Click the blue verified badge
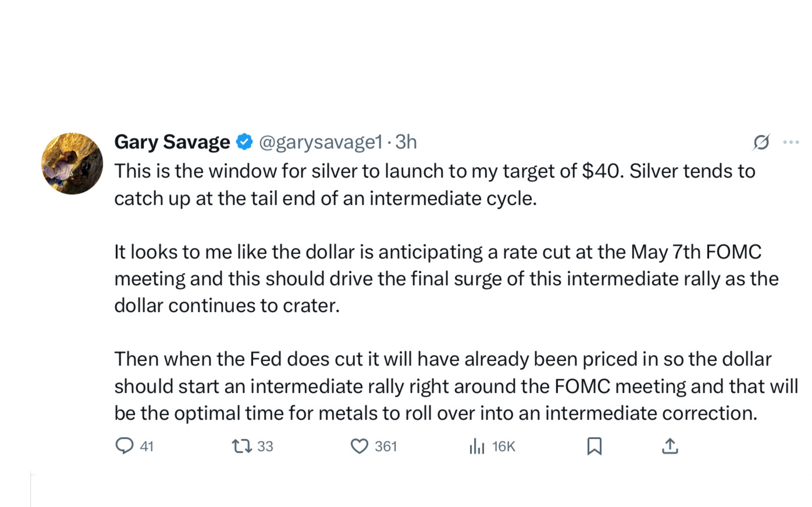812x507 pixels. [x=244, y=141]
